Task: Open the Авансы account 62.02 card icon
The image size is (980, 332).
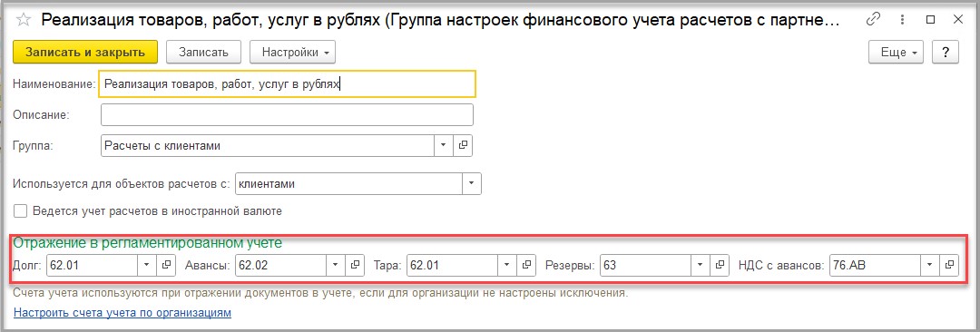Action: [x=355, y=265]
